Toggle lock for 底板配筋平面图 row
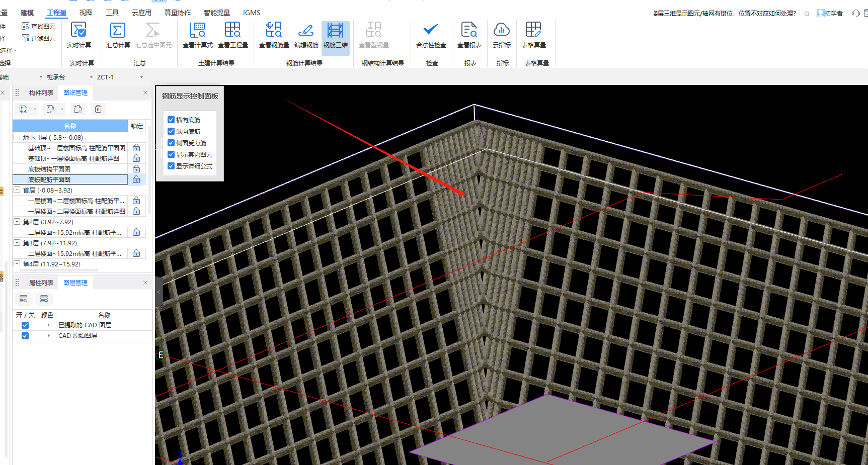The width and height of the screenshot is (868, 465). tap(136, 179)
